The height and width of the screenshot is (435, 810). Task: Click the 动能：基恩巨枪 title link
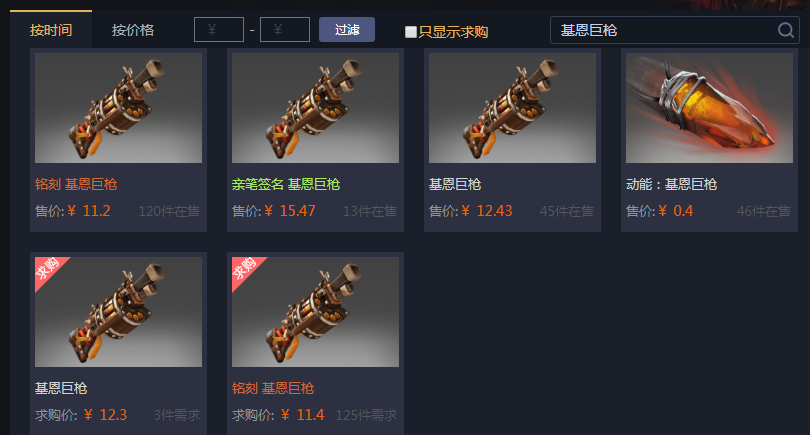click(672, 184)
